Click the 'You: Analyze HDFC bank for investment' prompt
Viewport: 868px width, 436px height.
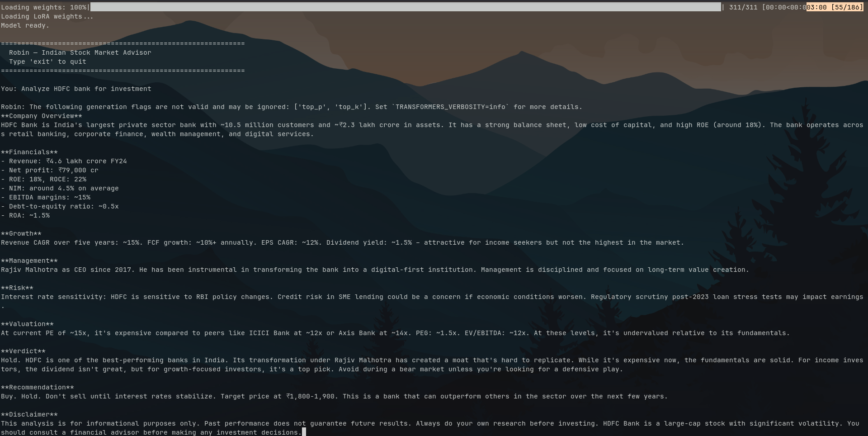click(76, 89)
